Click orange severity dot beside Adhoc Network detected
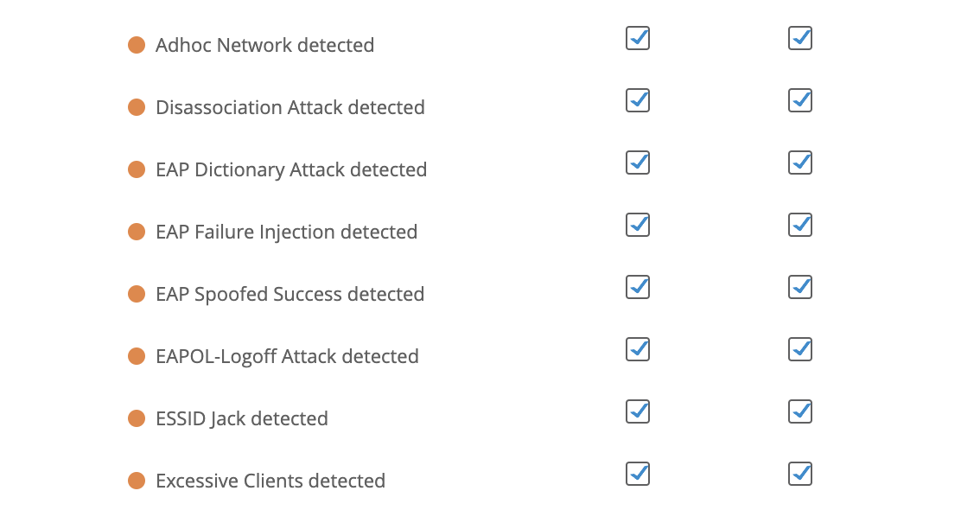Screen dimensions: 980x510 137,45
